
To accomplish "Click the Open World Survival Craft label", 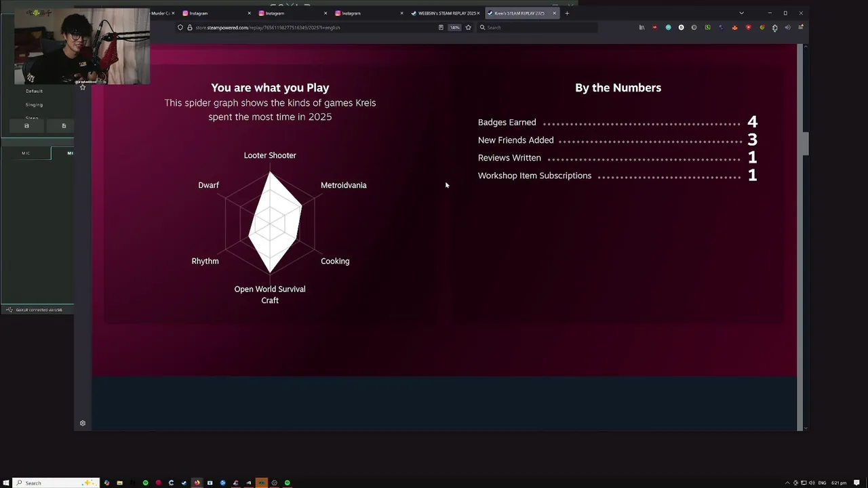I will click(x=270, y=294).
